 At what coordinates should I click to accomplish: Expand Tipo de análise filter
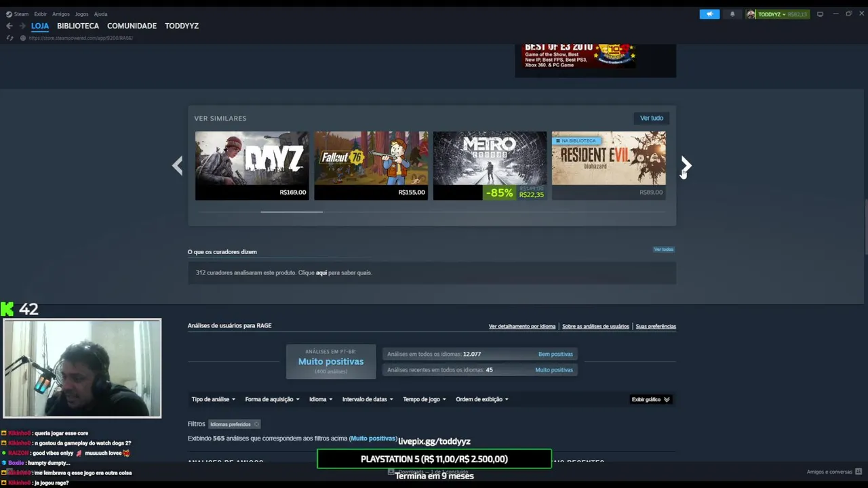tap(213, 399)
